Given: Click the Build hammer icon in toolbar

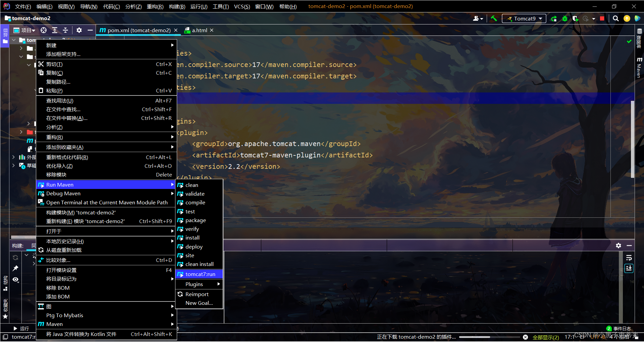Looking at the screenshot, I should tap(494, 18).
